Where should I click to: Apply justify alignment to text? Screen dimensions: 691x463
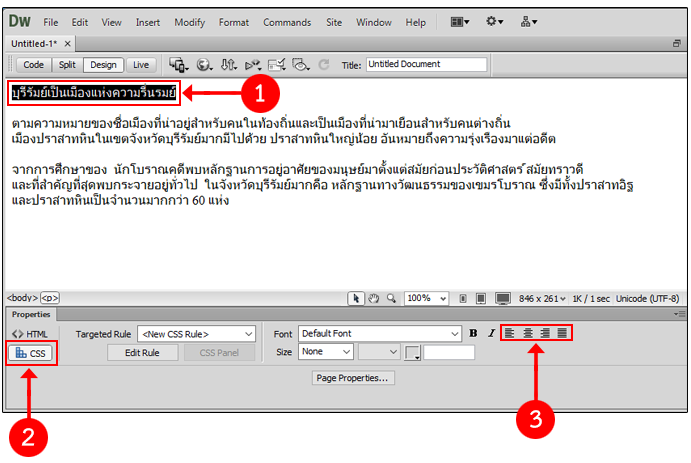(x=562, y=333)
